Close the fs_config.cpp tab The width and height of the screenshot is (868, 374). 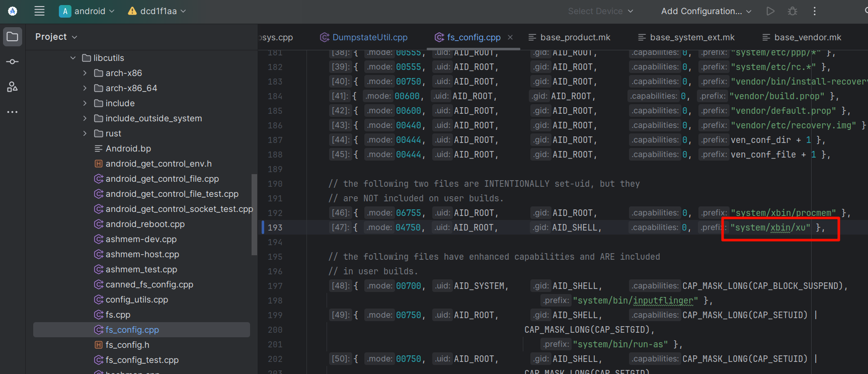tap(510, 37)
